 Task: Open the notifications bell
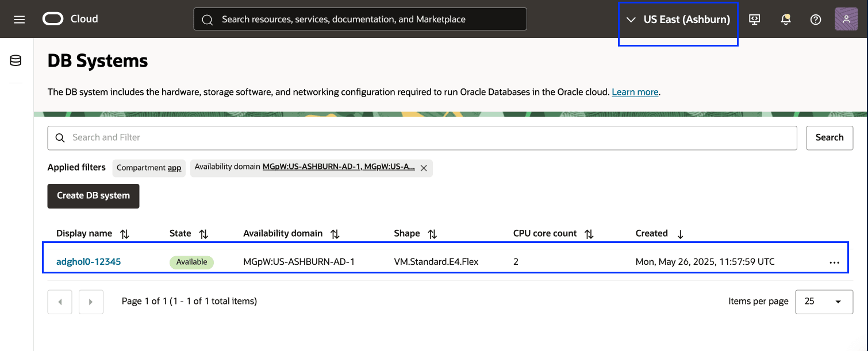[785, 19]
